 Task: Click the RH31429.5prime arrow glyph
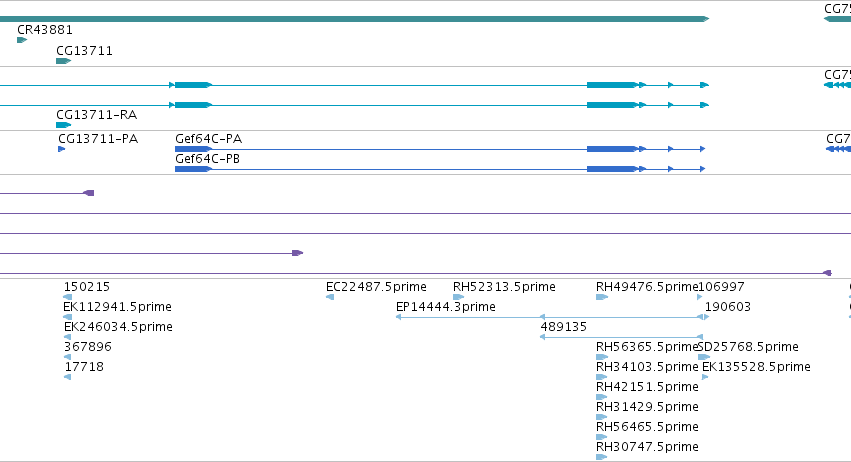point(602,417)
